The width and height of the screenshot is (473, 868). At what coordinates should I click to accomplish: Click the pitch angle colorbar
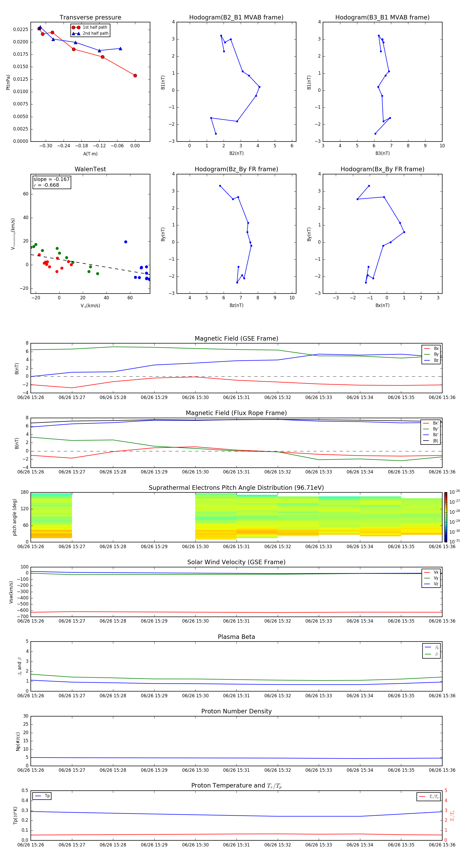[x=446, y=517]
